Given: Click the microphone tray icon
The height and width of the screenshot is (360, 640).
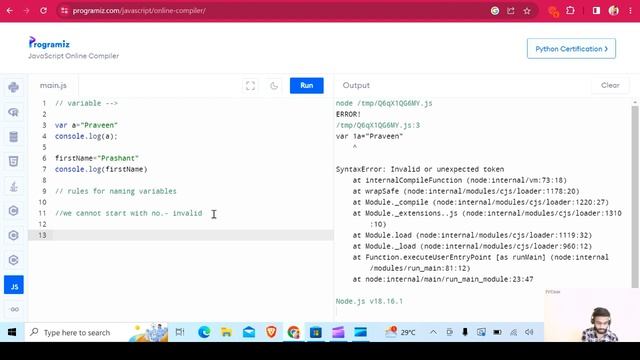Looking at the screenshot, I should pos(465,332).
